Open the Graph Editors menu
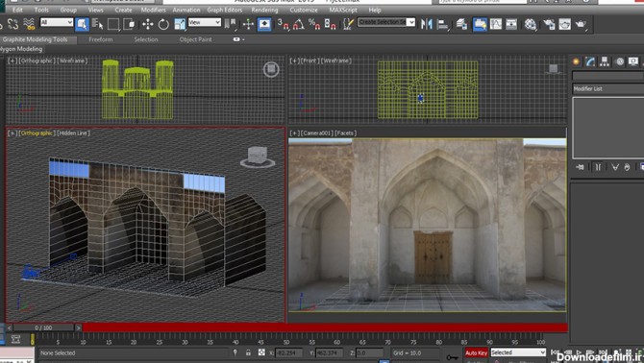The width and height of the screenshot is (644, 363). [x=225, y=10]
